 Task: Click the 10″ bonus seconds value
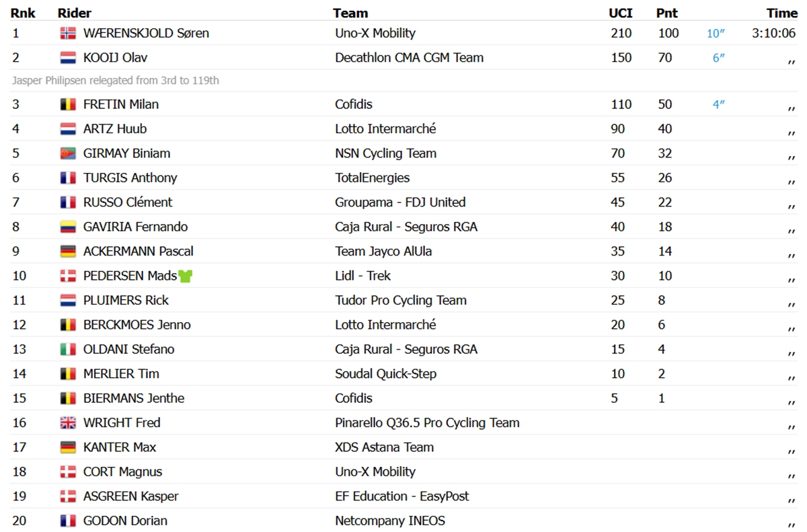click(x=716, y=34)
